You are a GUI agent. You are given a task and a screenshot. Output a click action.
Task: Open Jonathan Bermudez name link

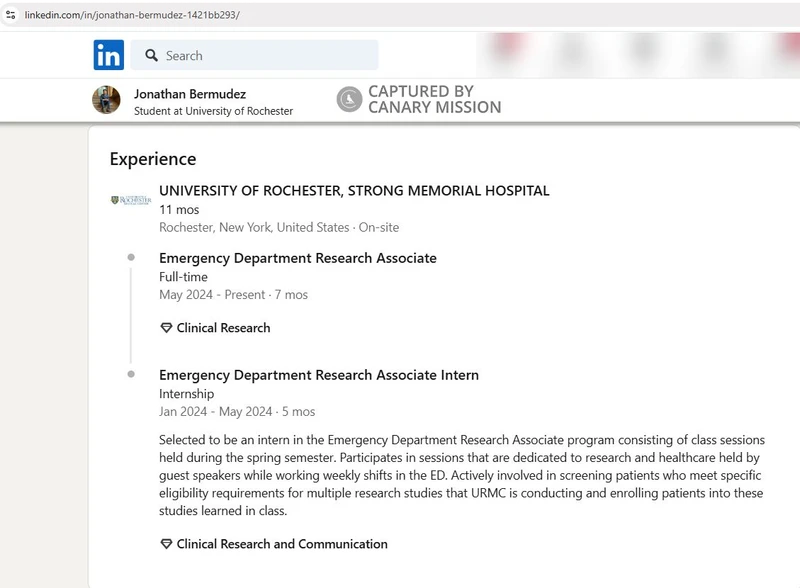[x=190, y=94]
